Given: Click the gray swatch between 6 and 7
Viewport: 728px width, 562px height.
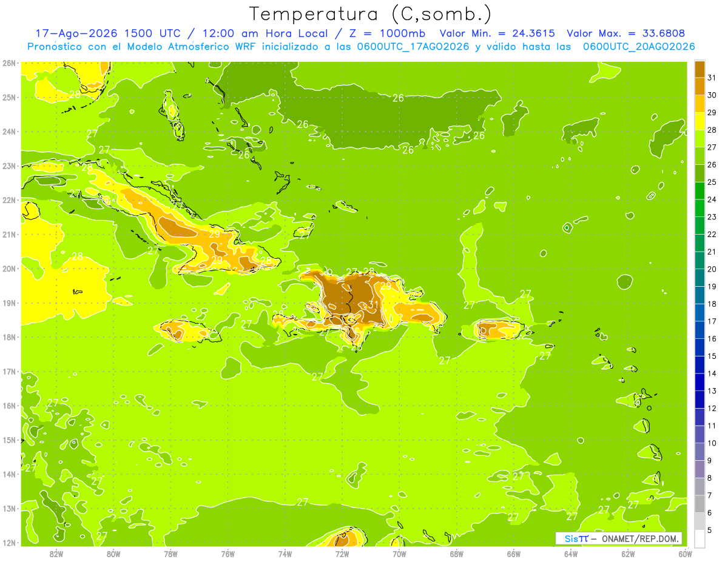Looking at the screenshot, I should click(x=699, y=504).
